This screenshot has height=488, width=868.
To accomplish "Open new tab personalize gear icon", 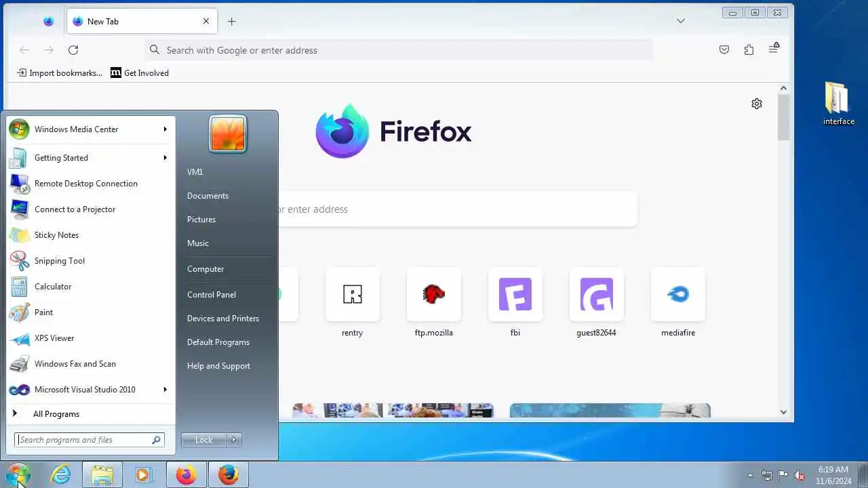I will 757,104.
